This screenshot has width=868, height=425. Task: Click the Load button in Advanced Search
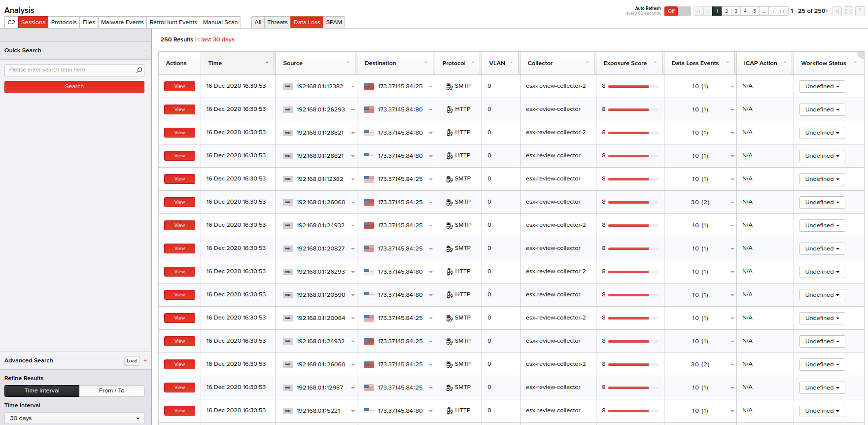(x=132, y=360)
